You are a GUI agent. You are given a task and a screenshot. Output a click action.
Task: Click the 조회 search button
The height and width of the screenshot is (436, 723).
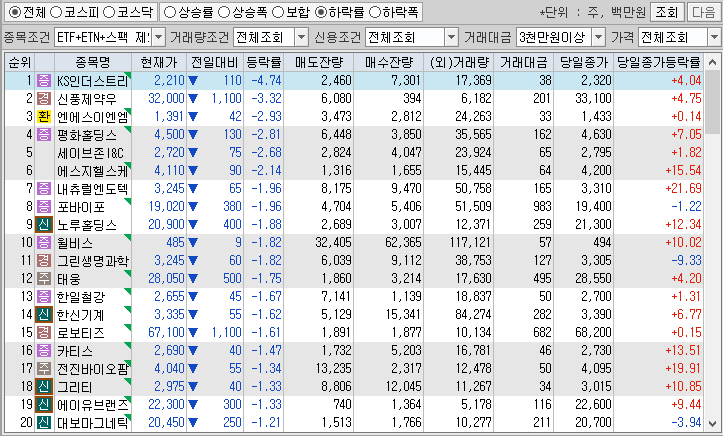click(667, 12)
